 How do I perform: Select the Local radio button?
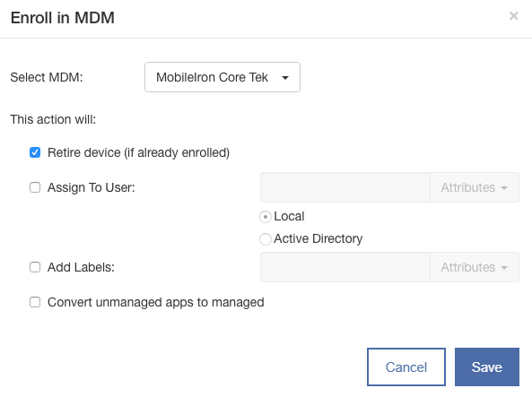[x=266, y=217]
